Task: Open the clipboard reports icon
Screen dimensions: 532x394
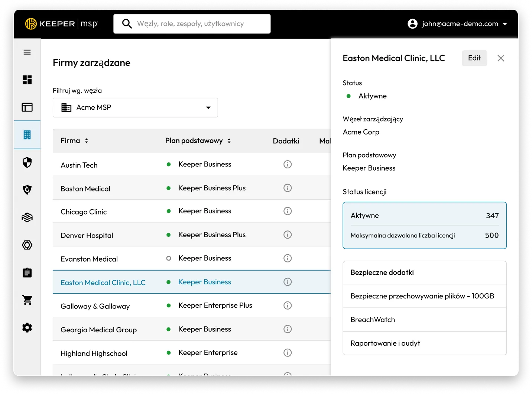Action: point(27,272)
